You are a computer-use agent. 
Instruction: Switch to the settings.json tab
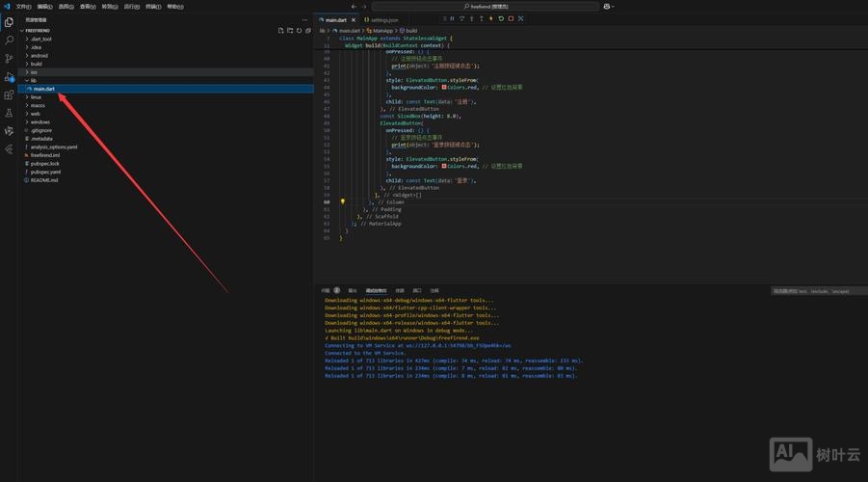coord(383,19)
